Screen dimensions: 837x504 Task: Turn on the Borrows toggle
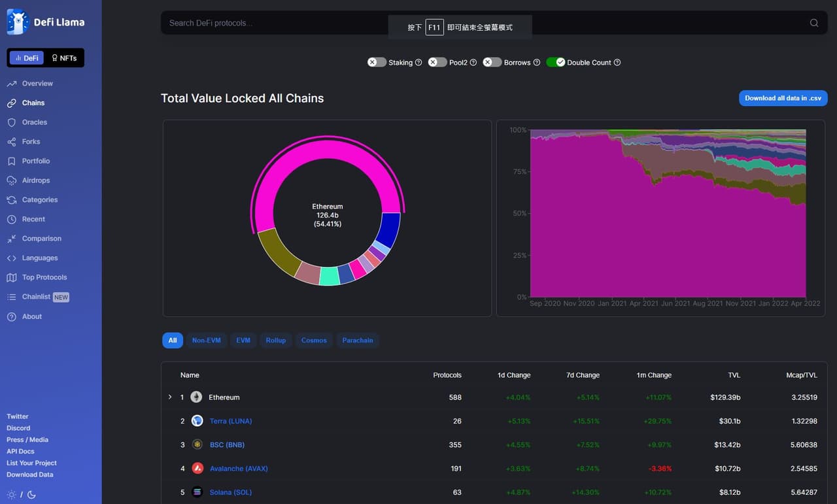pos(492,62)
